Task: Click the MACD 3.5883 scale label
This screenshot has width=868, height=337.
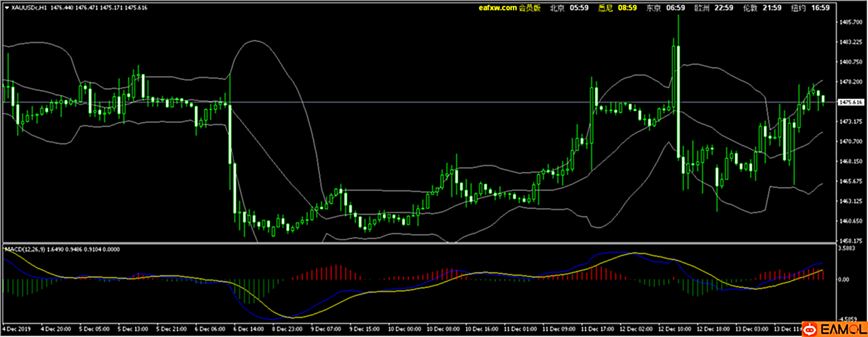Action: tap(847, 248)
